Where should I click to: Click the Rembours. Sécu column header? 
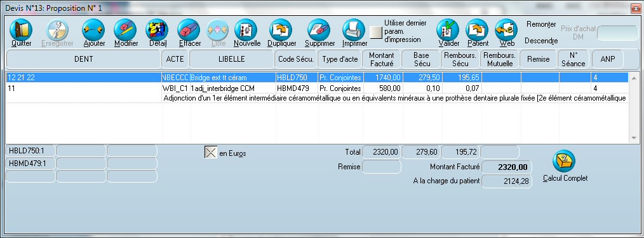pyautogui.click(x=460, y=59)
